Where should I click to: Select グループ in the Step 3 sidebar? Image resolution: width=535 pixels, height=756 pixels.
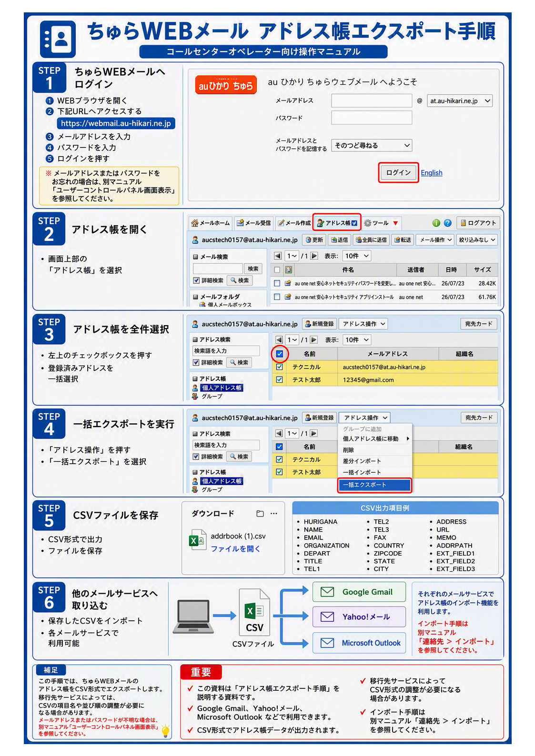pos(208,396)
